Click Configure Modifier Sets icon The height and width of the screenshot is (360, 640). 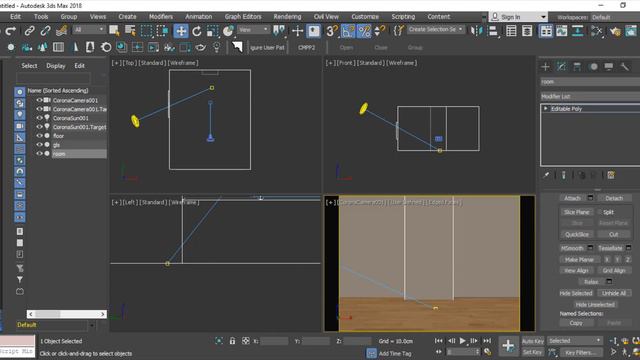pos(611,175)
